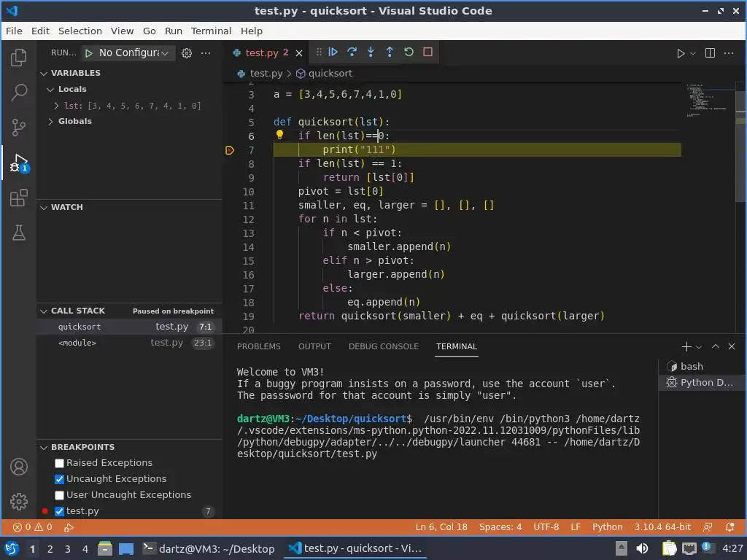Image resolution: width=747 pixels, height=560 pixels.
Task: Click the debug Step Out button
Action: pos(390,52)
